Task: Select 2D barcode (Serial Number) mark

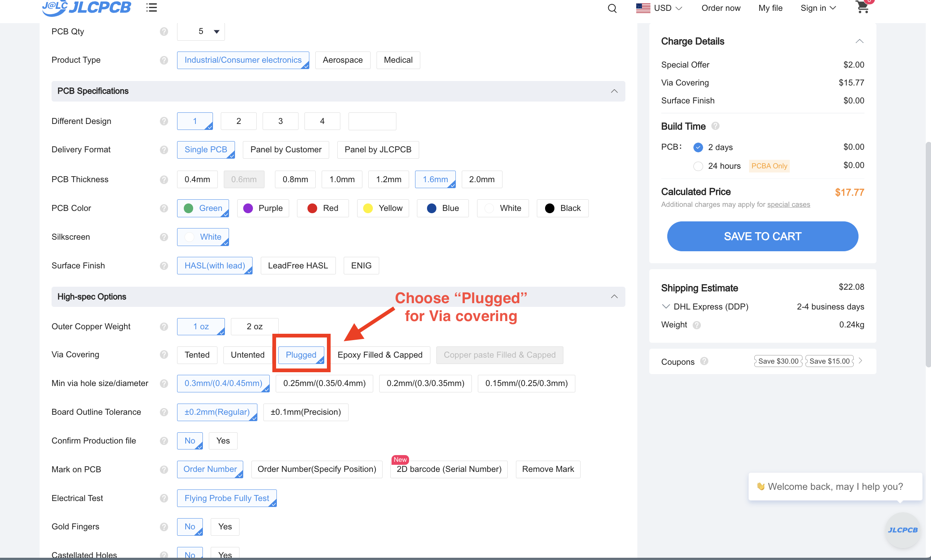Action: coord(449,469)
